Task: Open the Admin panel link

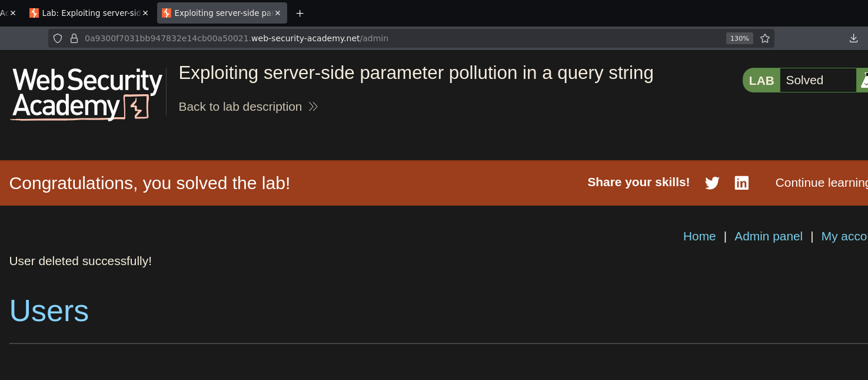Action: coord(769,236)
